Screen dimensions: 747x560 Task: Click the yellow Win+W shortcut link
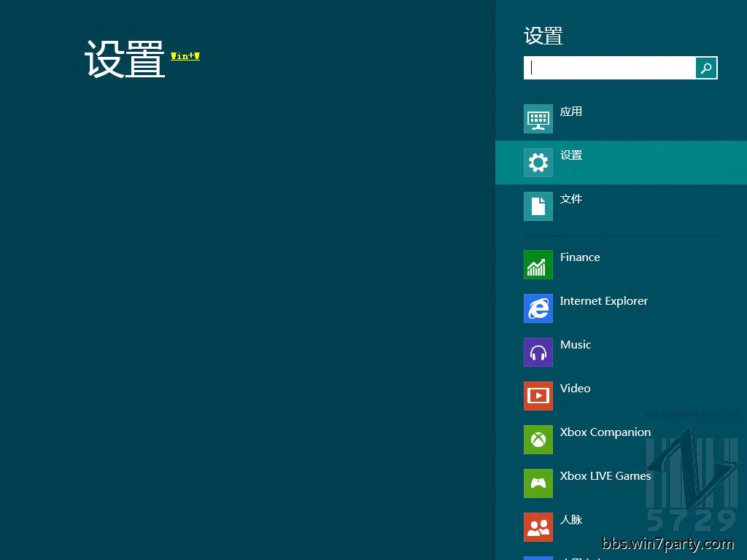pyautogui.click(x=185, y=56)
